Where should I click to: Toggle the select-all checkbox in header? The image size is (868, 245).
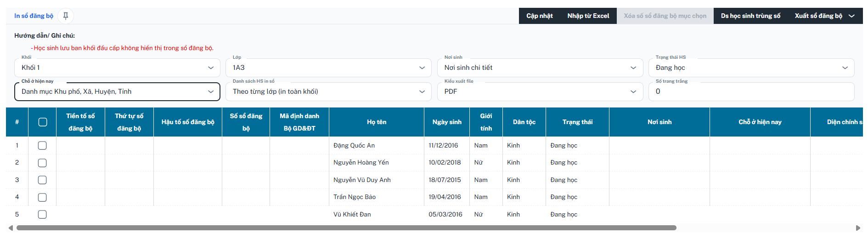pyautogui.click(x=43, y=122)
